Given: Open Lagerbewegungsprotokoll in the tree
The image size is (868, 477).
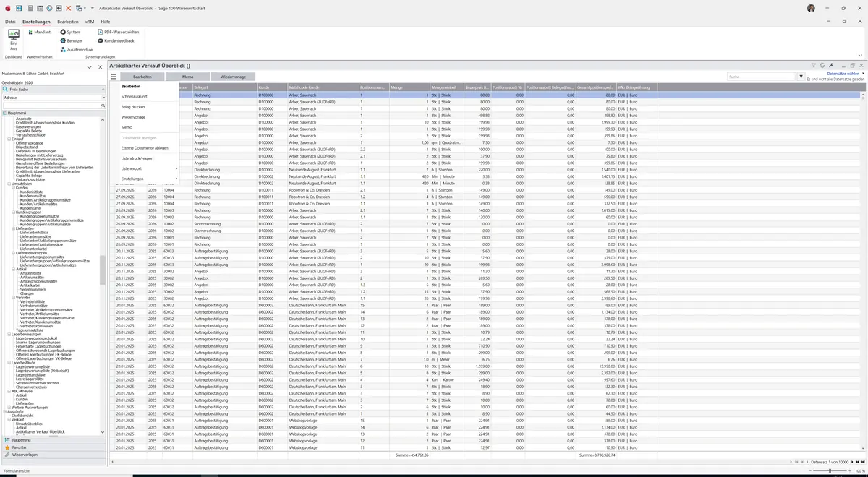Looking at the screenshot, I should coord(36,338).
